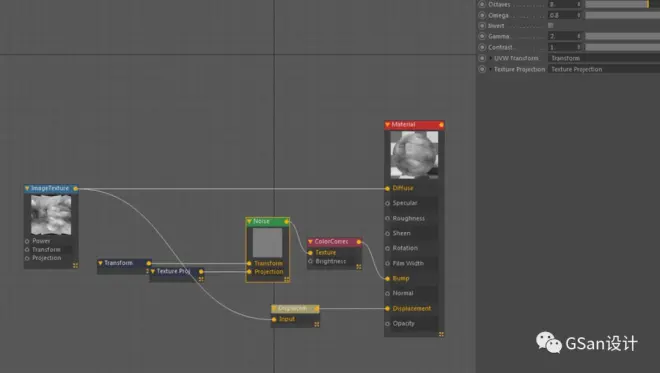Click the ImageTexture node's resize corner icon
660x373 pixels.
(75, 265)
